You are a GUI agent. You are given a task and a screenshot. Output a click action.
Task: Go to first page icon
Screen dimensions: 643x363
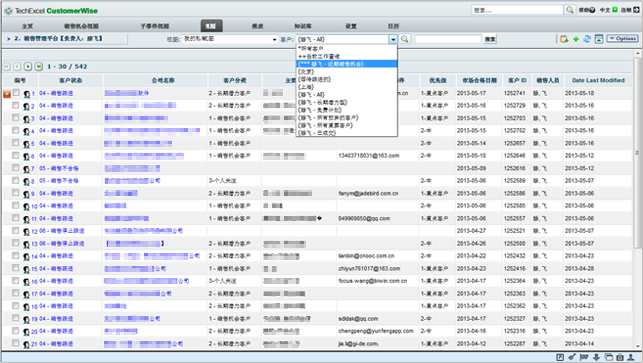click(7, 66)
